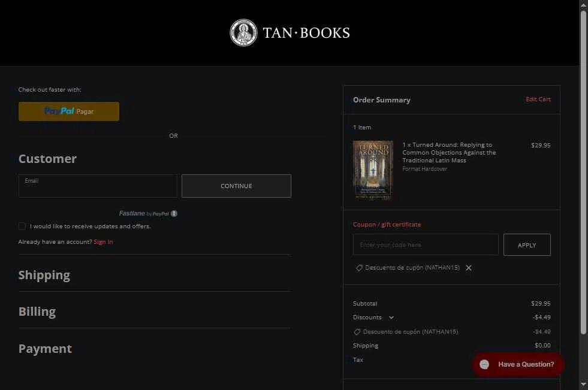Click the Shipping $0.00 amount

coord(542,346)
